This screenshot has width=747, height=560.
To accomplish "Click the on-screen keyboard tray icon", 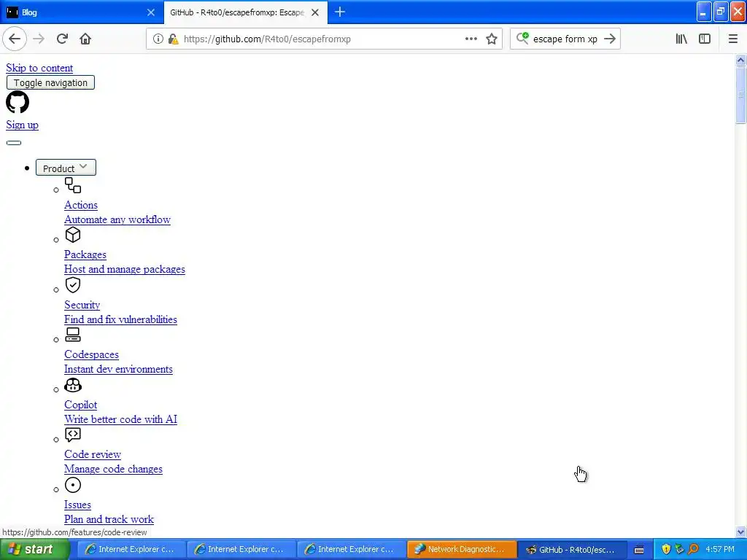I will pos(639,550).
